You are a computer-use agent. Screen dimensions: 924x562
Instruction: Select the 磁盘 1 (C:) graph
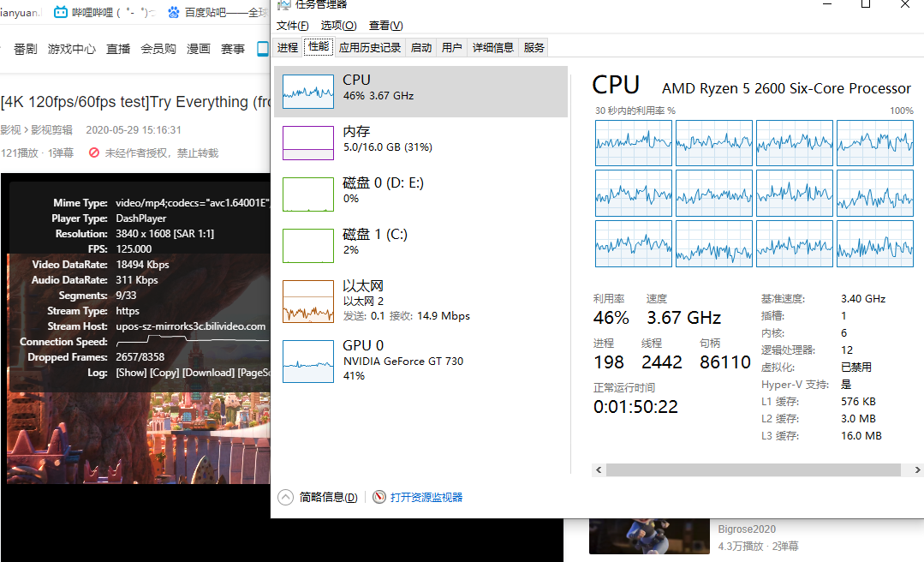click(x=308, y=245)
